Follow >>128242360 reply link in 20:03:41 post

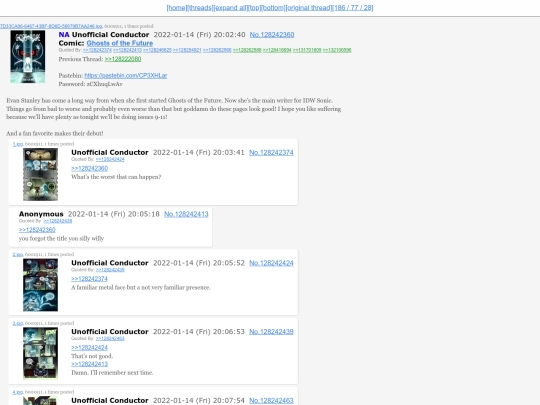[90, 168]
